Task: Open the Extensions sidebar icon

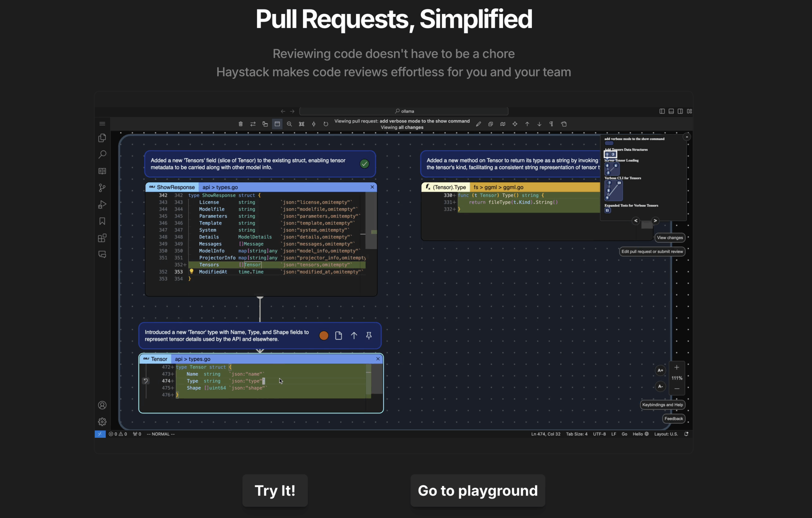Action: 102,238
